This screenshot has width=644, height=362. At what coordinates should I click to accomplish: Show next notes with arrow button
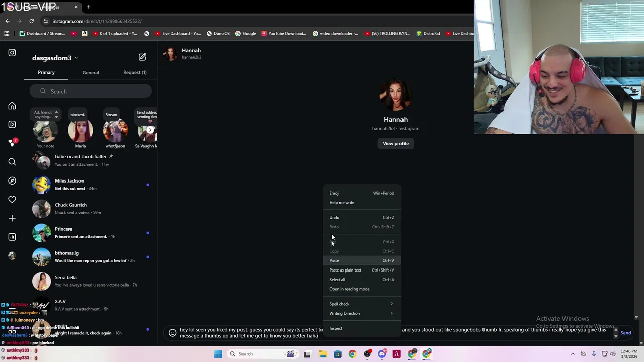pyautogui.click(x=150, y=130)
